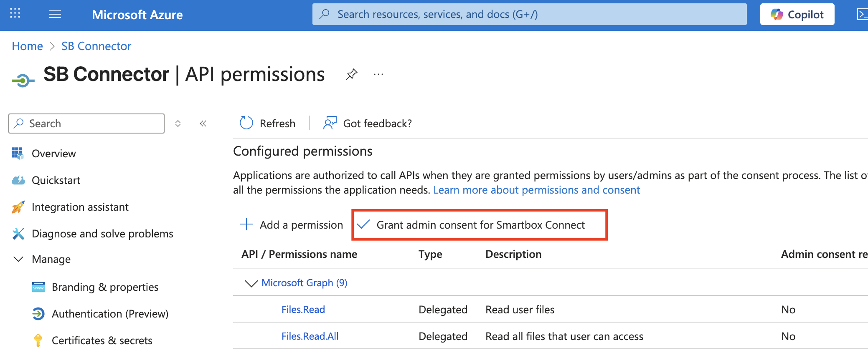The image size is (868, 358).
Task: Click the Copilot logo icon
Action: 777,14
